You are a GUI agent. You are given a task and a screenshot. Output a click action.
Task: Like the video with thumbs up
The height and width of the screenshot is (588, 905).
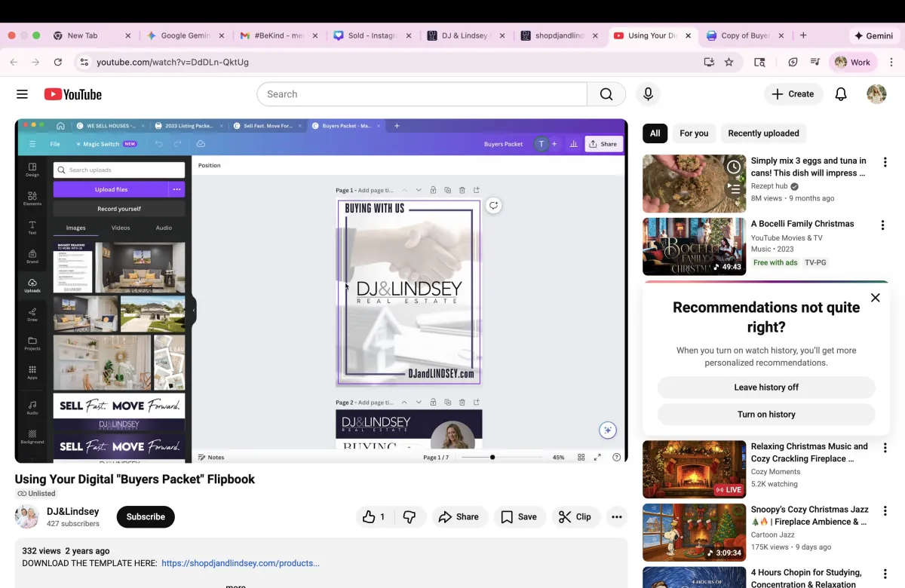[x=375, y=516]
